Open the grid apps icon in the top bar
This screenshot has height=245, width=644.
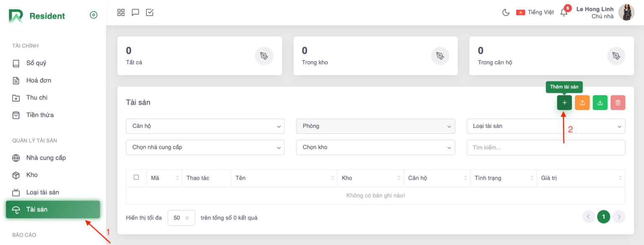click(121, 13)
